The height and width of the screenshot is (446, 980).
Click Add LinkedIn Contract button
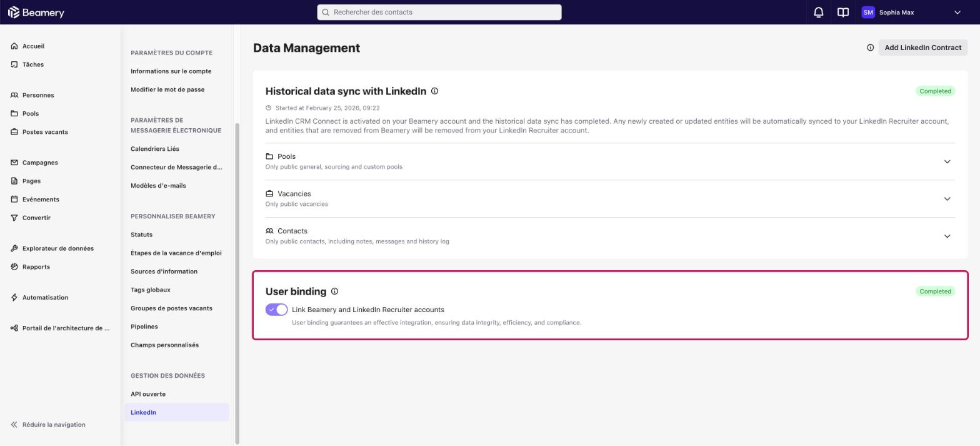pos(922,48)
